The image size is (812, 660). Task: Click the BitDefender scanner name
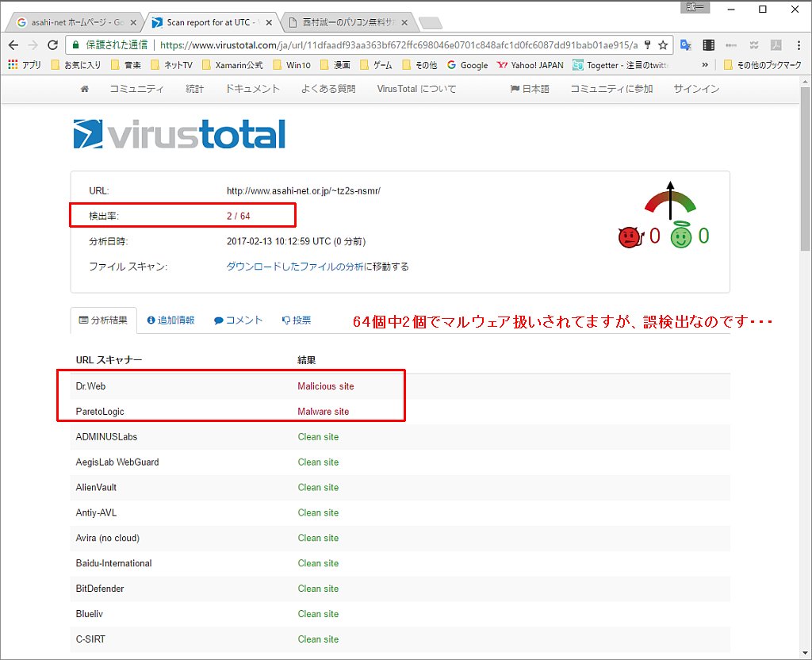coord(100,589)
